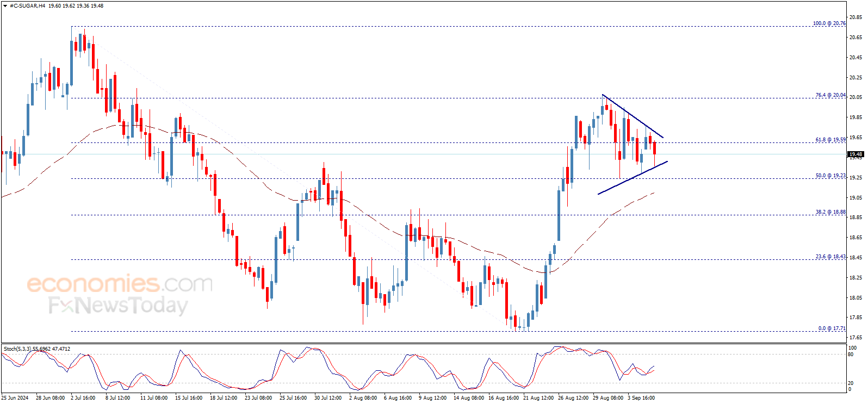Click the 8 Jul 12:00 time label
Screen dimensions: 868x404
tap(118, 398)
